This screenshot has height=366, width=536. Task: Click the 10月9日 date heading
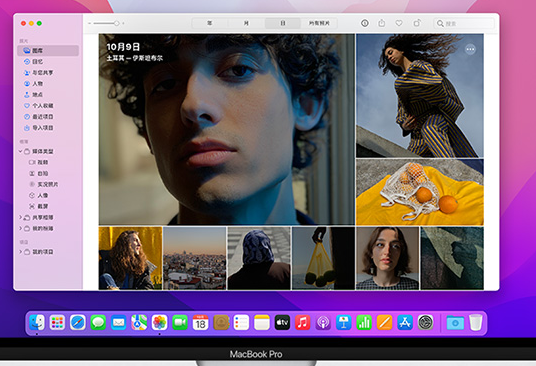coord(123,47)
